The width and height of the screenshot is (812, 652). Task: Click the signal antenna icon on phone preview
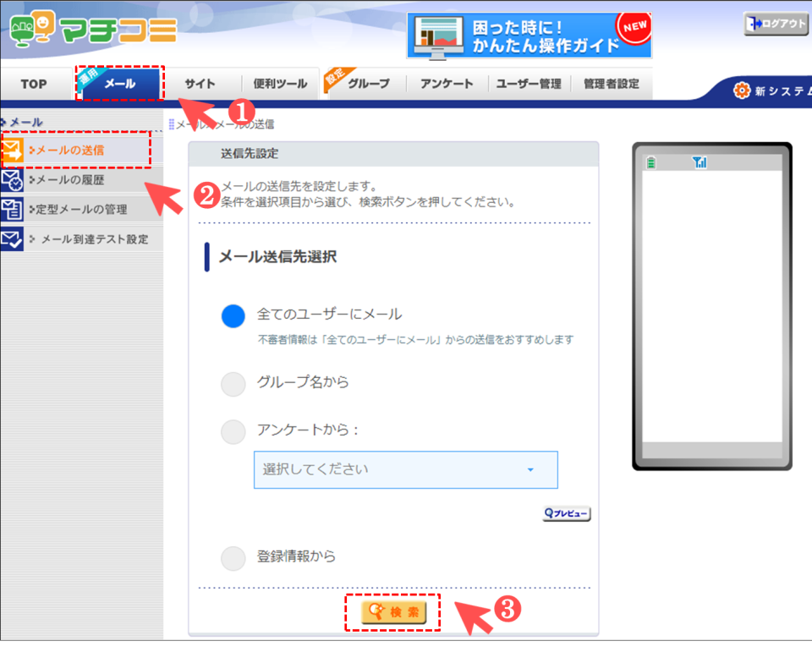click(699, 162)
